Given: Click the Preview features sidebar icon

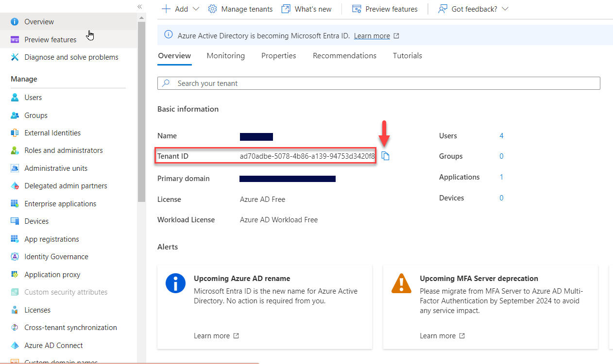Looking at the screenshot, I should pyautogui.click(x=15, y=40).
